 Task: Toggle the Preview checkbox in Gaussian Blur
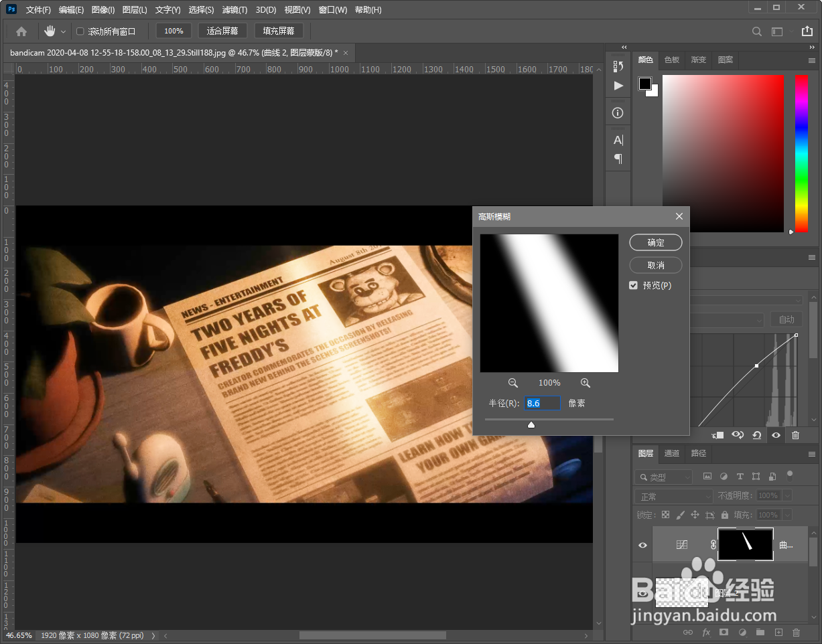tap(634, 285)
